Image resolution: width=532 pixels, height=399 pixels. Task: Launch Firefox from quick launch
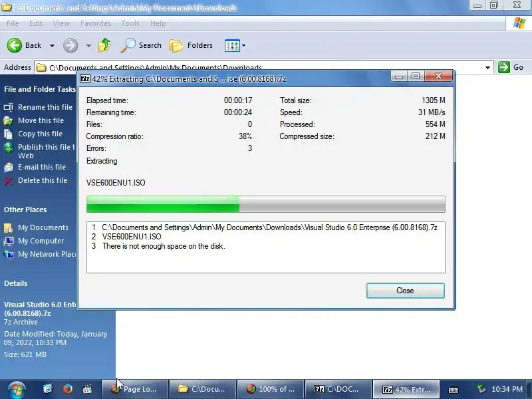click(x=68, y=389)
